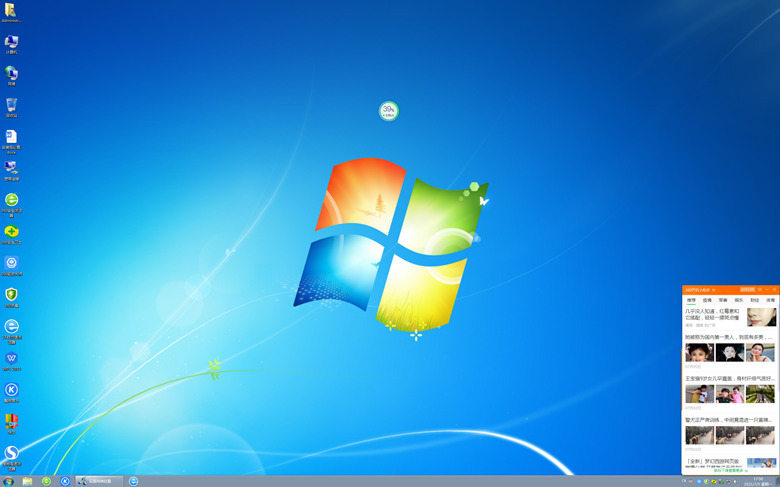Switch to the 财经 tab in news panel

[x=755, y=300]
